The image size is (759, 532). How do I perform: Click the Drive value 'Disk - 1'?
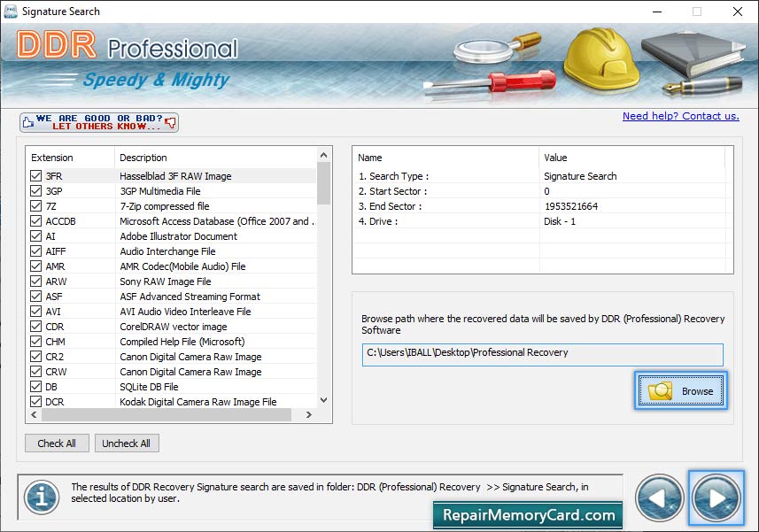click(560, 221)
